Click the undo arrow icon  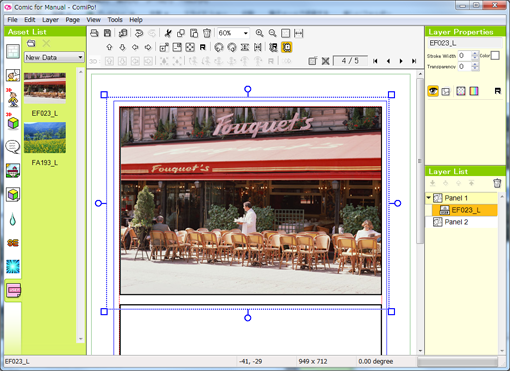pos(139,33)
